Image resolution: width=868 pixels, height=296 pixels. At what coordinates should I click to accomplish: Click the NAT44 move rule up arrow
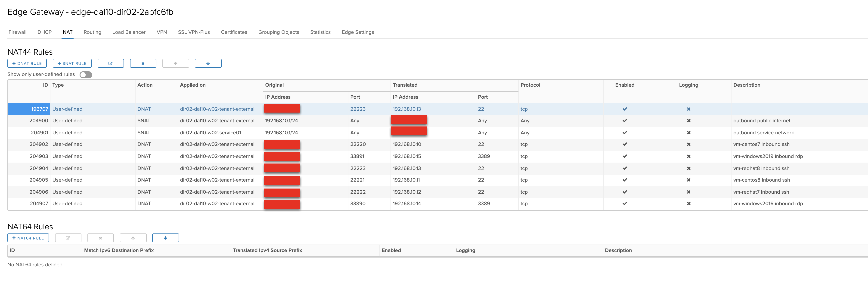(176, 63)
